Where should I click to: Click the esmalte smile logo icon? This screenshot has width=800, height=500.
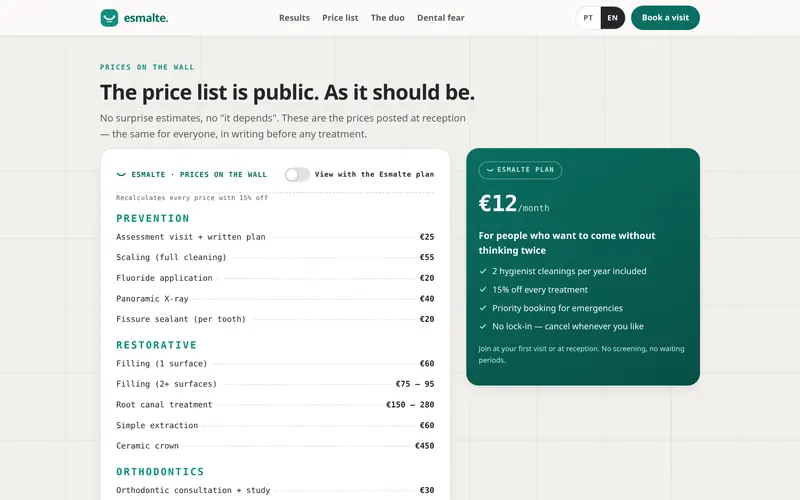point(109,18)
